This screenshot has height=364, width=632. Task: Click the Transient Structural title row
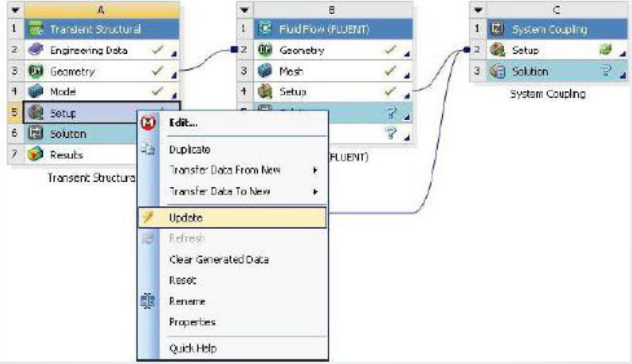102,29
